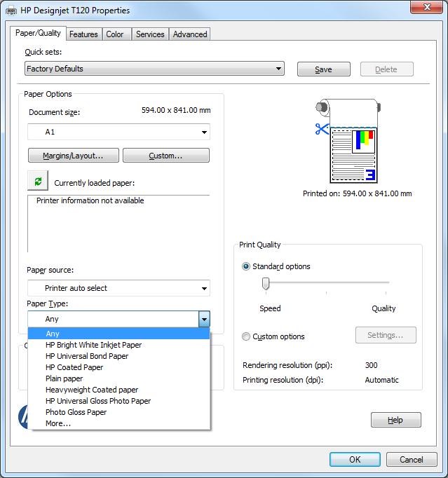Click the Delete quick set button
The width and height of the screenshot is (448, 478).
[x=387, y=69]
